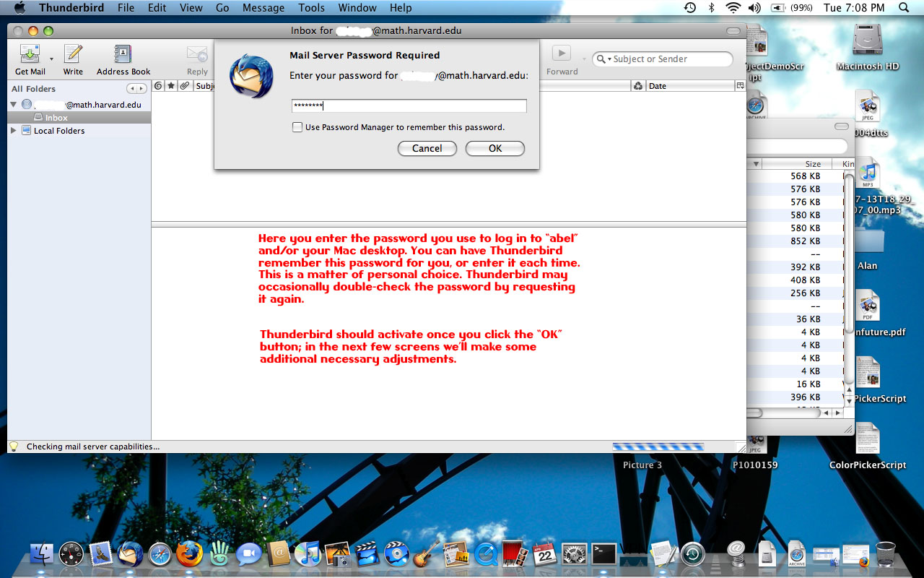Click the Get Mail toolbar icon
This screenshot has width=924, height=578.
point(30,55)
